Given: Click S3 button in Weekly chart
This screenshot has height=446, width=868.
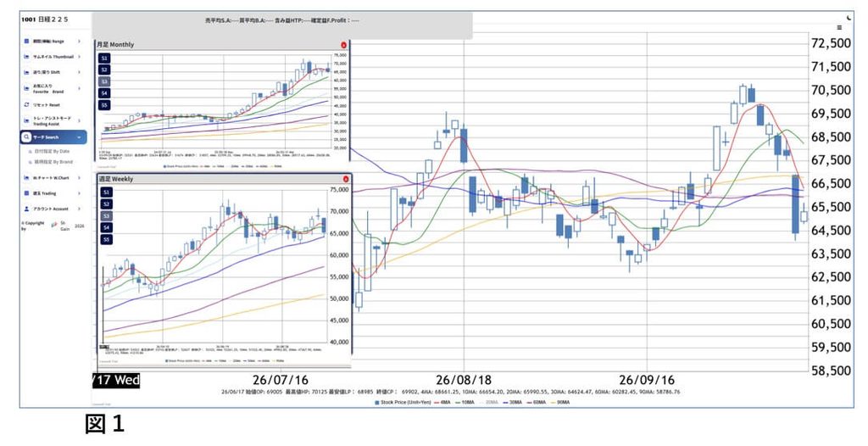Looking at the screenshot, I should pyautogui.click(x=106, y=216).
